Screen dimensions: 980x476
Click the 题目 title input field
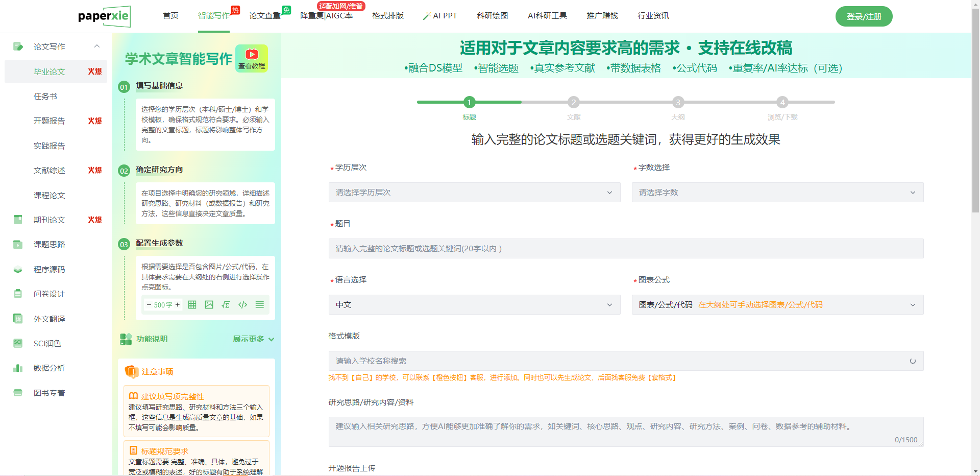click(626, 249)
